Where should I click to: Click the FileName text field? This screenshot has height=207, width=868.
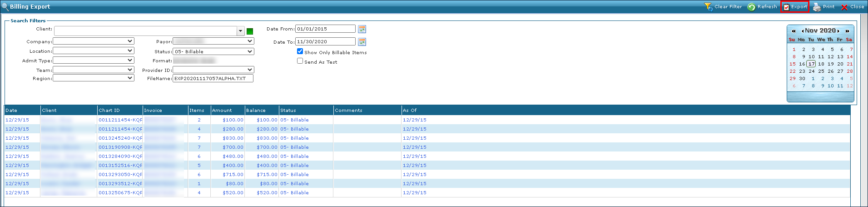(213, 78)
